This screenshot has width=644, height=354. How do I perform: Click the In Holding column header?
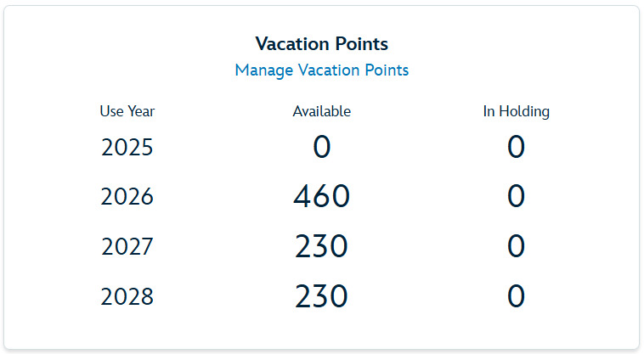point(516,111)
